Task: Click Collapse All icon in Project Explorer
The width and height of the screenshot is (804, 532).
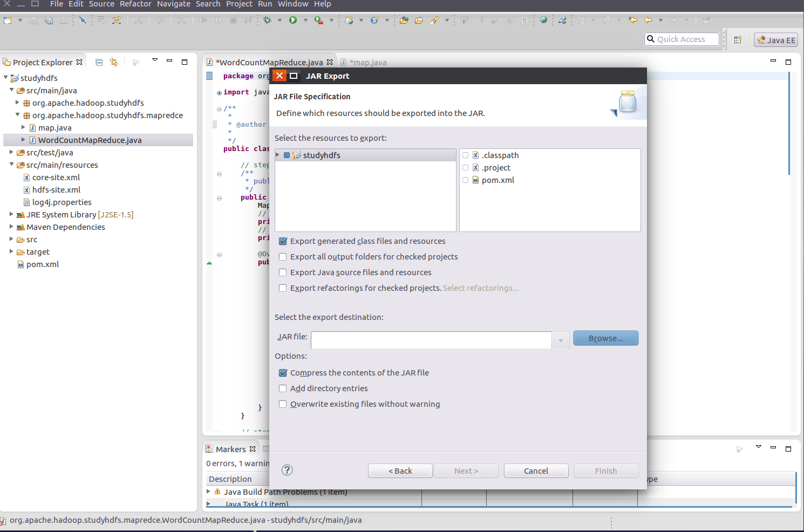Action: pyautogui.click(x=99, y=62)
